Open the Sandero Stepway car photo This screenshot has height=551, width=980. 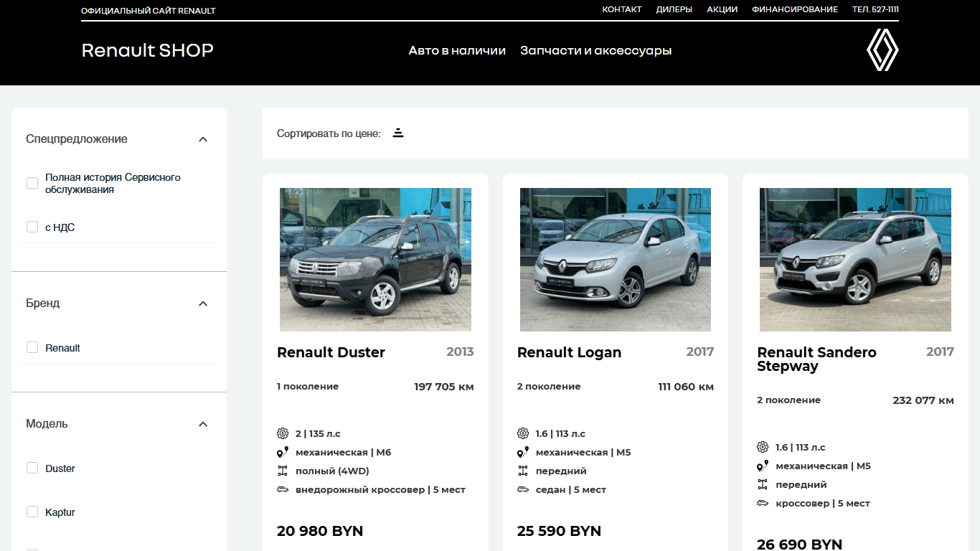click(x=855, y=260)
